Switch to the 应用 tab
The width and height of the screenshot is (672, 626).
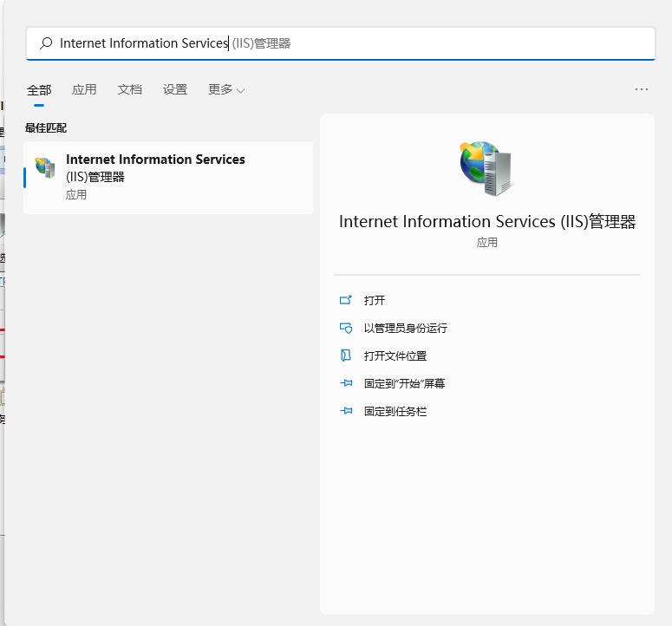click(84, 89)
